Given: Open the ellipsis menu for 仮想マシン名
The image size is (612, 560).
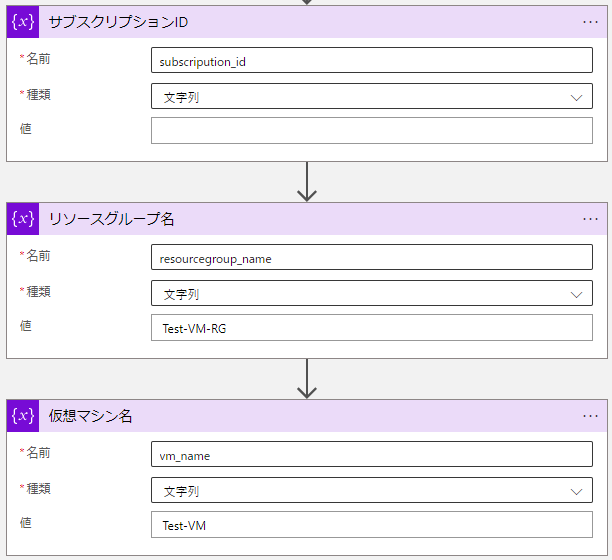Looking at the screenshot, I should coord(590,416).
